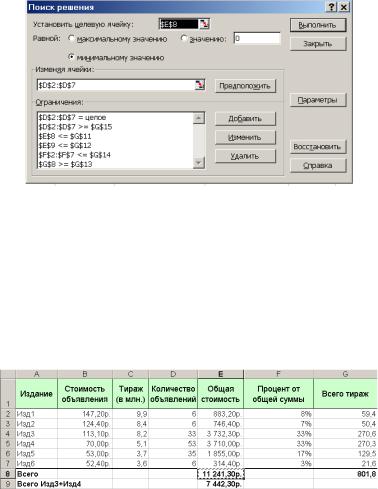378x489 pixels.
Task: Click the Количество объявлений header cell
Action: point(173,394)
